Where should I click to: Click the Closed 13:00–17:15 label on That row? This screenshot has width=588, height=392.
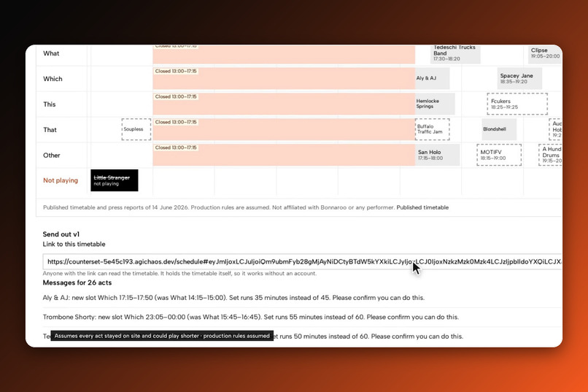point(176,123)
